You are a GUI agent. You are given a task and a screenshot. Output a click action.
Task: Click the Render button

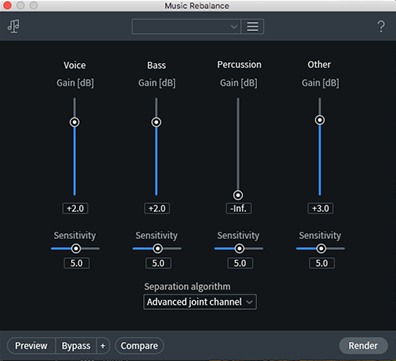click(363, 346)
